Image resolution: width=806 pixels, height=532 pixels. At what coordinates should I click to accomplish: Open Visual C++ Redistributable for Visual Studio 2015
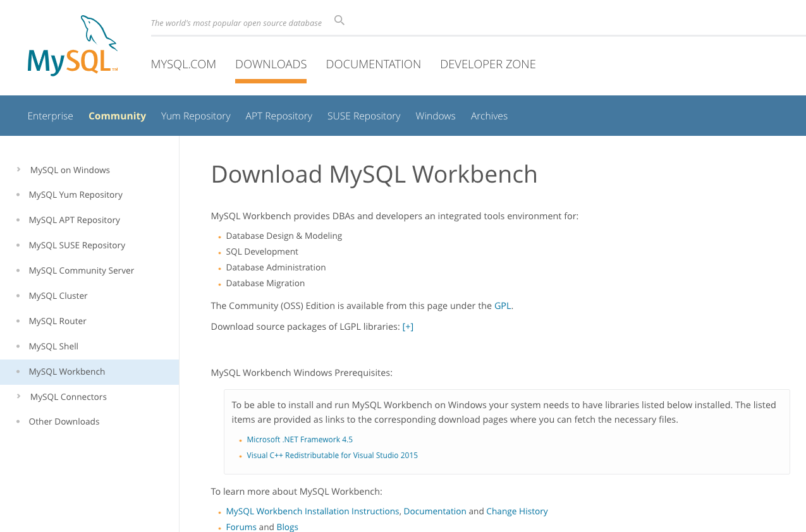pyautogui.click(x=333, y=456)
